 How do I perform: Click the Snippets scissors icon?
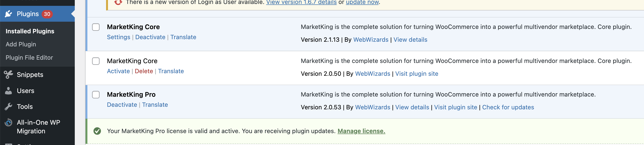click(x=8, y=75)
